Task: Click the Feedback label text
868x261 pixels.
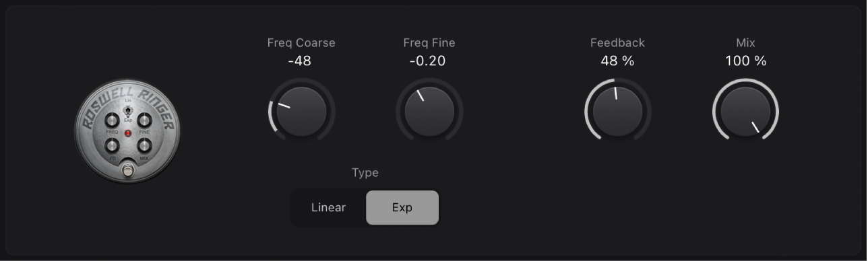Action: 618,42
